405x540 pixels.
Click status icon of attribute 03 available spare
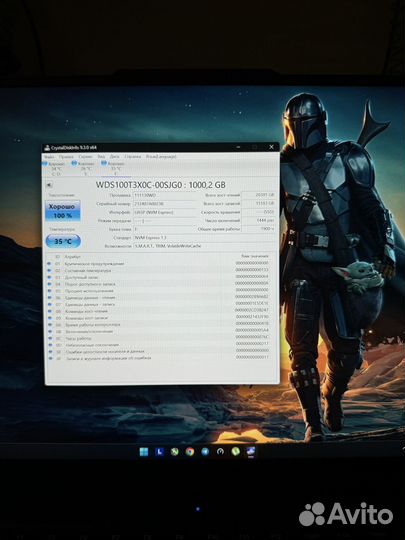pyautogui.click(x=49, y=278)
